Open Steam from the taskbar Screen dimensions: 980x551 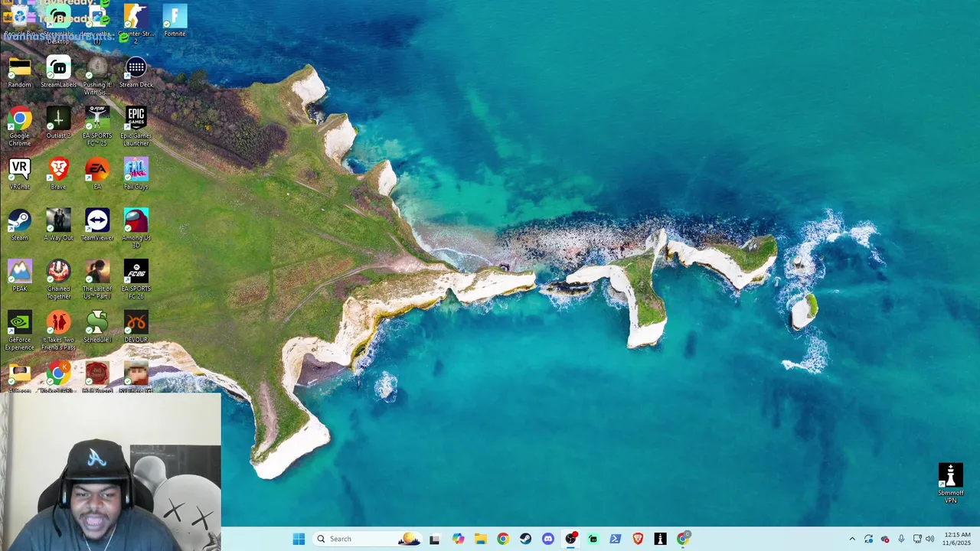click(x=525, y=539)
